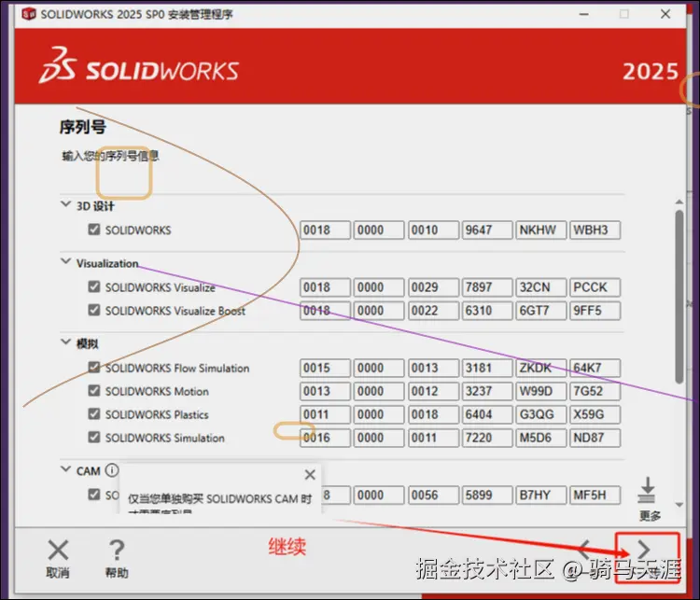Click CAM serial field MF5H
700x600 pixels.
tap(595, 495)
